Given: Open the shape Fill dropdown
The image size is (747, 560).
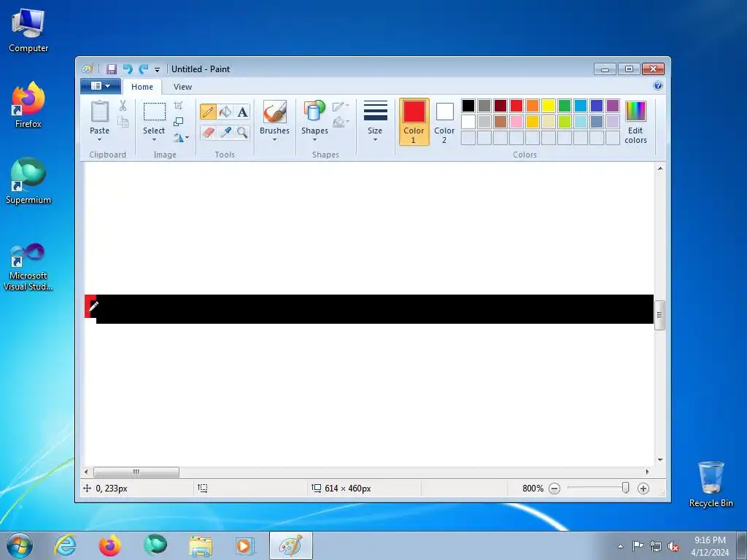Looking at the screenshot, I should (341, 122).
